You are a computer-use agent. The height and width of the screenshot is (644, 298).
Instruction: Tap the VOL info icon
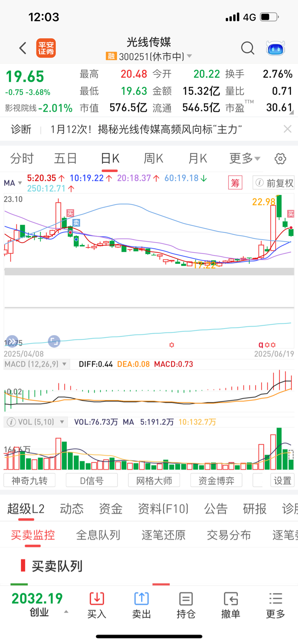(11, 422)
